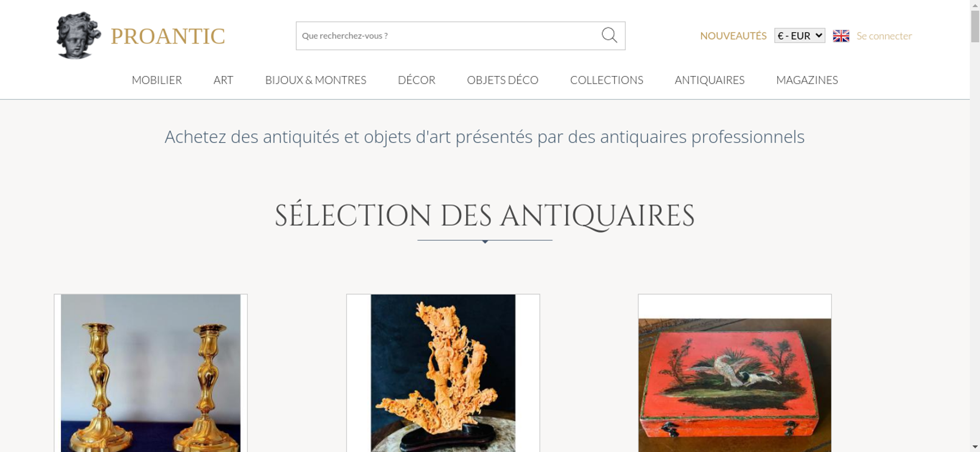Click the NOUVEAUTÉS link
Image resolution: width=980 pixels, height=452 pixels.
point(733,36)
